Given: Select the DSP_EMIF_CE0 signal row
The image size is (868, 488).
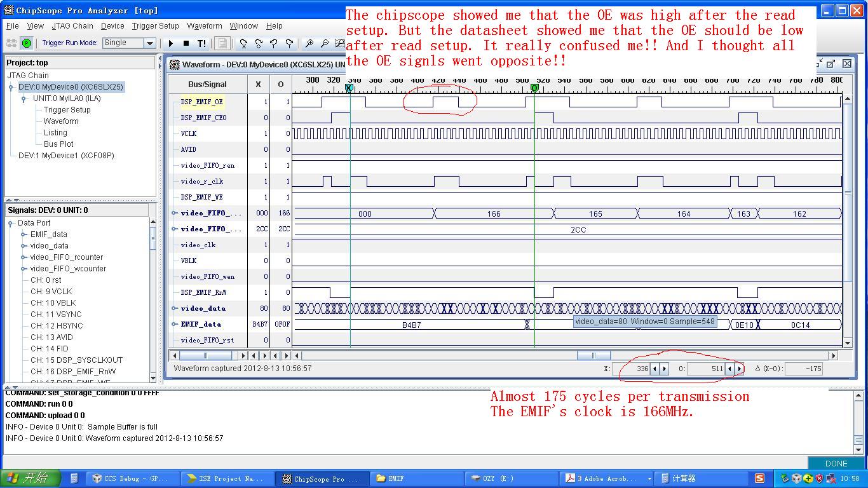Looking at the screenshot, I should (203, 118).
